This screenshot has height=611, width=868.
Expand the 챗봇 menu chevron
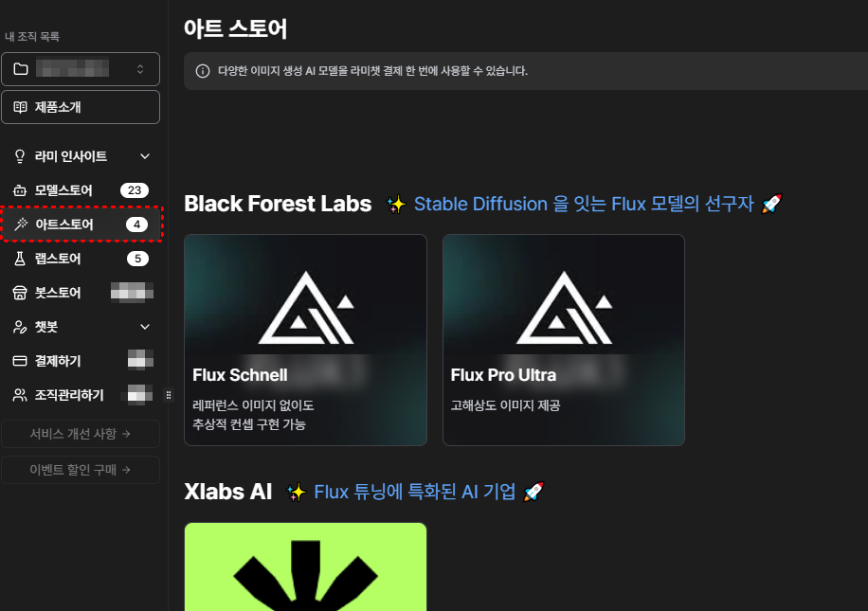[x=145, y=327]
